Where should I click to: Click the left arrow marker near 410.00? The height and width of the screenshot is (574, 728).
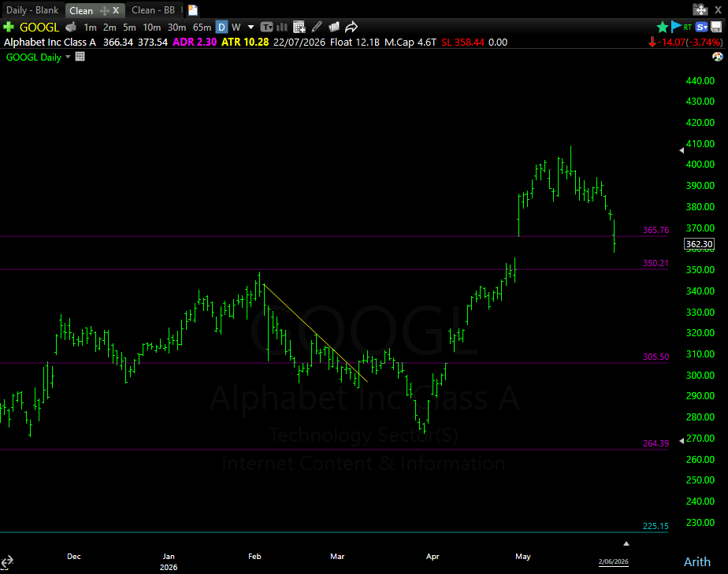682,150
